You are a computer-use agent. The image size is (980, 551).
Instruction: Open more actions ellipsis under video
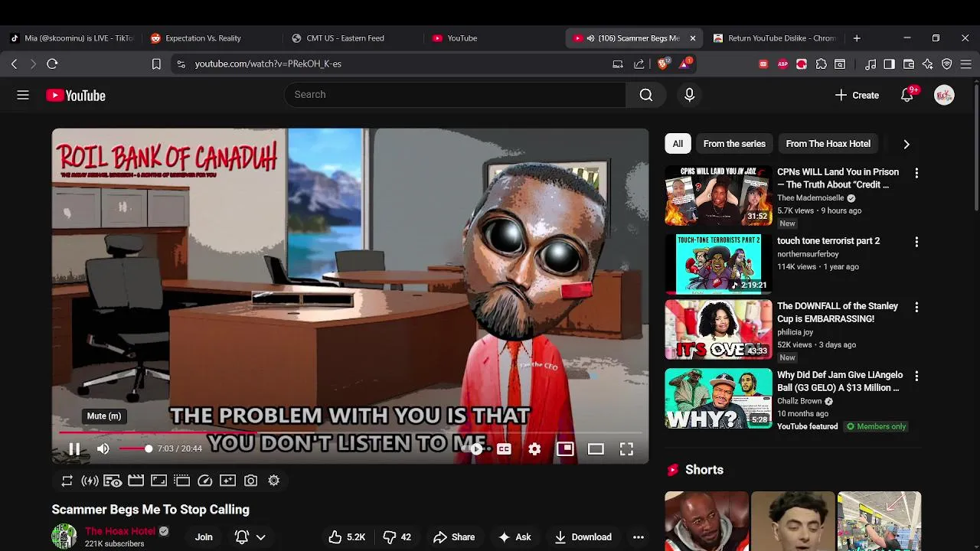coord(639,537)
